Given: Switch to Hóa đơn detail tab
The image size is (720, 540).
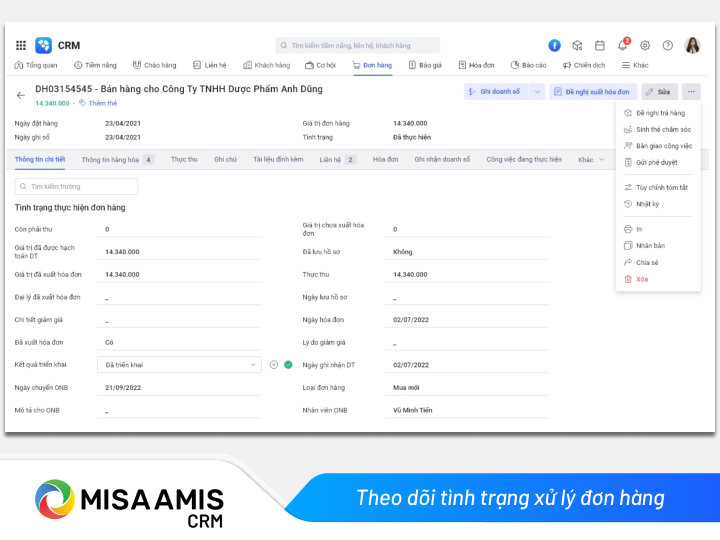Looking at the screenshot, I should [385, 159].
